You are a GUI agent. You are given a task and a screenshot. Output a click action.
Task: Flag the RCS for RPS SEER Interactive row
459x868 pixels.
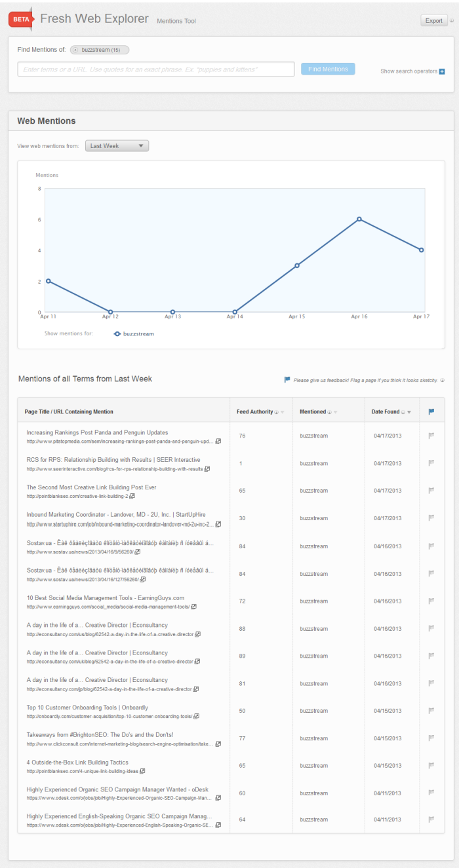[431, 463]
